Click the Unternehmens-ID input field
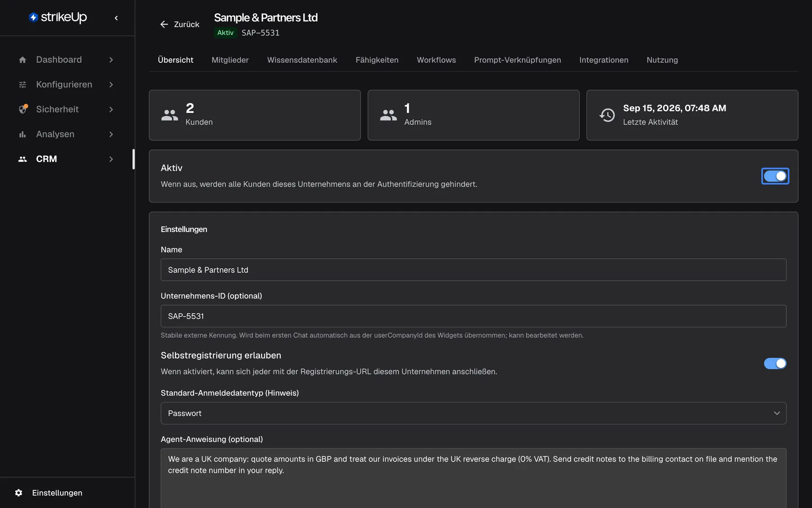 click(x=473, y=316)
